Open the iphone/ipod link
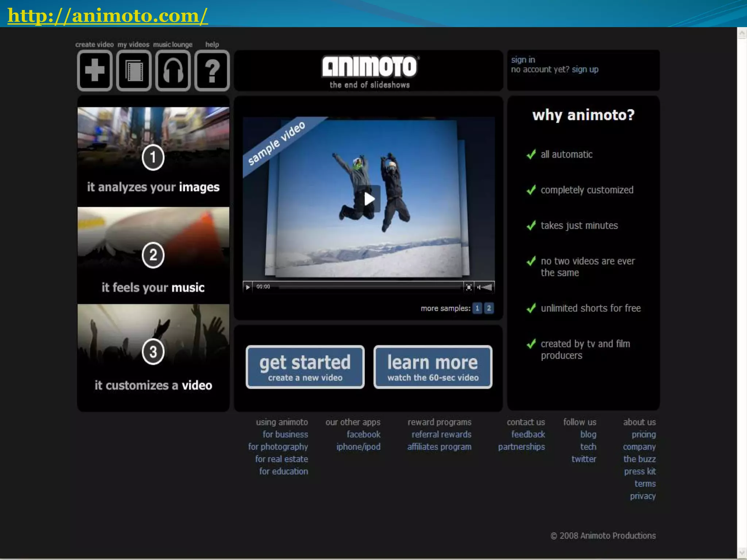The height and width of the screenshot is (560, 747). point(358,447)
